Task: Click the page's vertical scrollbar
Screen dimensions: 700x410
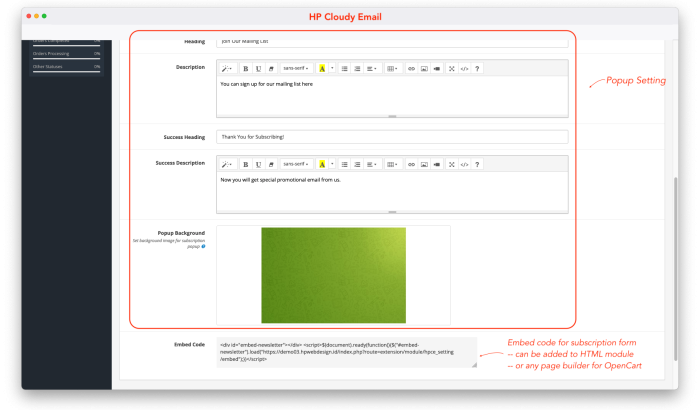Action: (x=675, y=268)
